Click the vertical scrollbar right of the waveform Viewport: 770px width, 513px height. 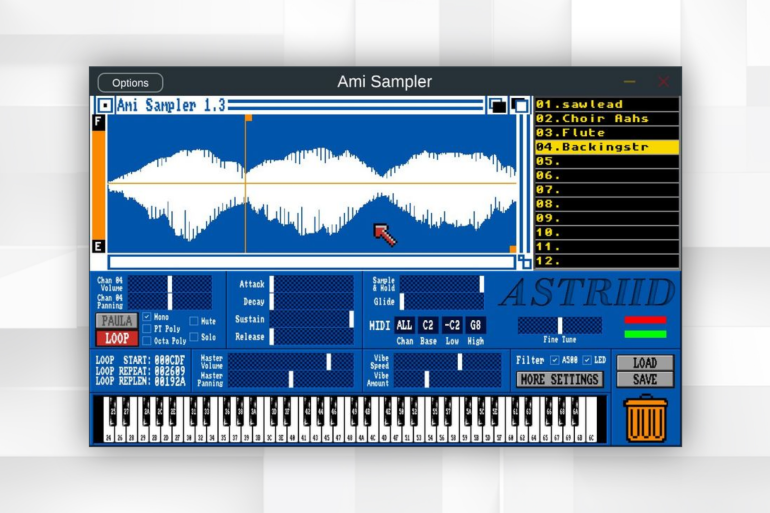(524, 185)
